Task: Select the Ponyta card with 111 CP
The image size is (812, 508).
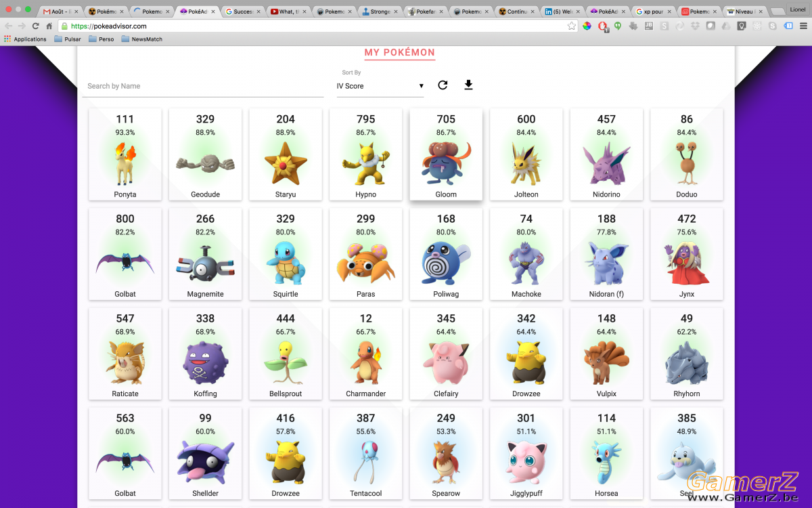Action: tap(125, 154)
